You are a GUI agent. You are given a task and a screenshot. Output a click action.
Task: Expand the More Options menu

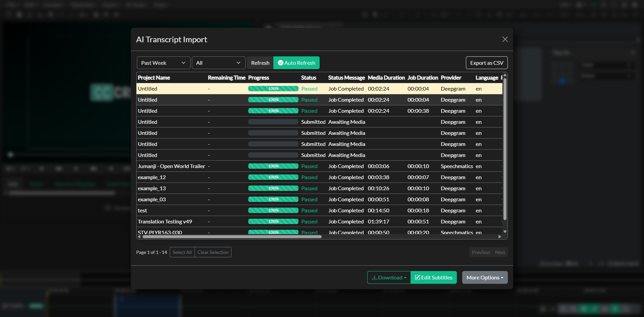coord(485,277)
